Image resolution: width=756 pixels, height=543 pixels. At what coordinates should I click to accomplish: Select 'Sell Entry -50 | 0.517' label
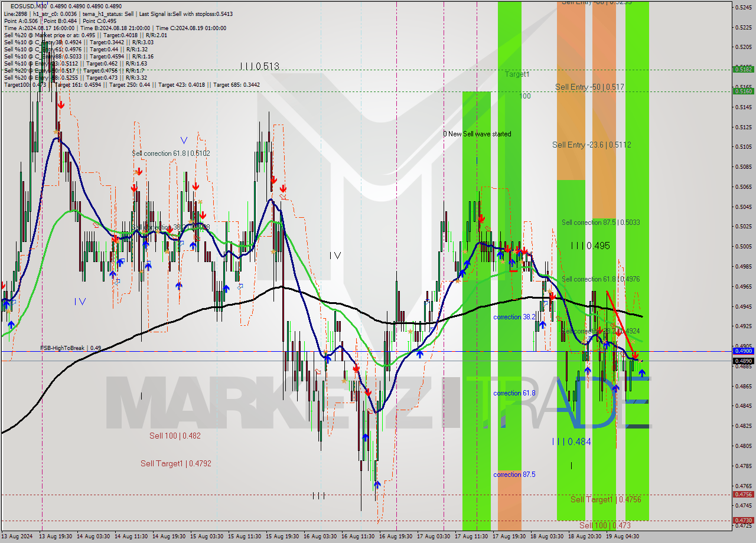[x=589, y=87]
